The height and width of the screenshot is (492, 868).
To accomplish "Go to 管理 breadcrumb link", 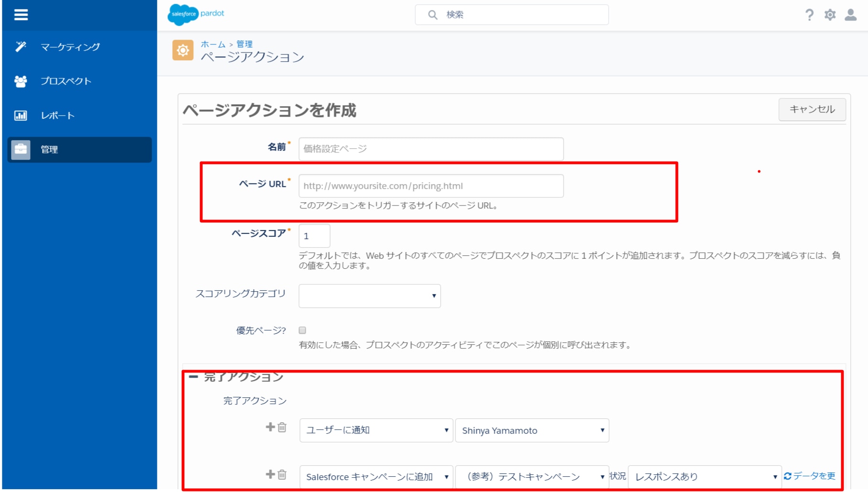I will (x=245, y=44).
